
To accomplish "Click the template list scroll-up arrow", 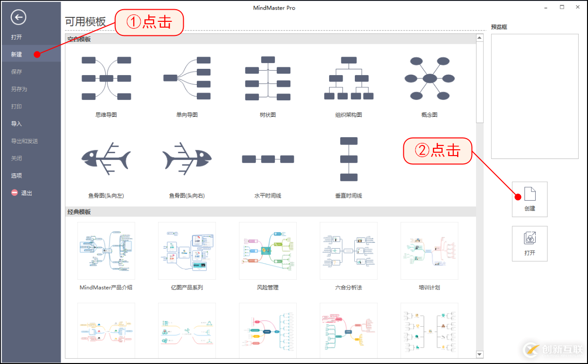I will pos(480,38).
